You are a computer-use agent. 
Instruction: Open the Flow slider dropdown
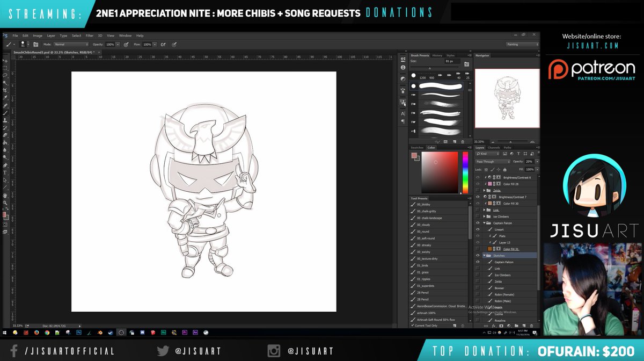tap(155, 44)
